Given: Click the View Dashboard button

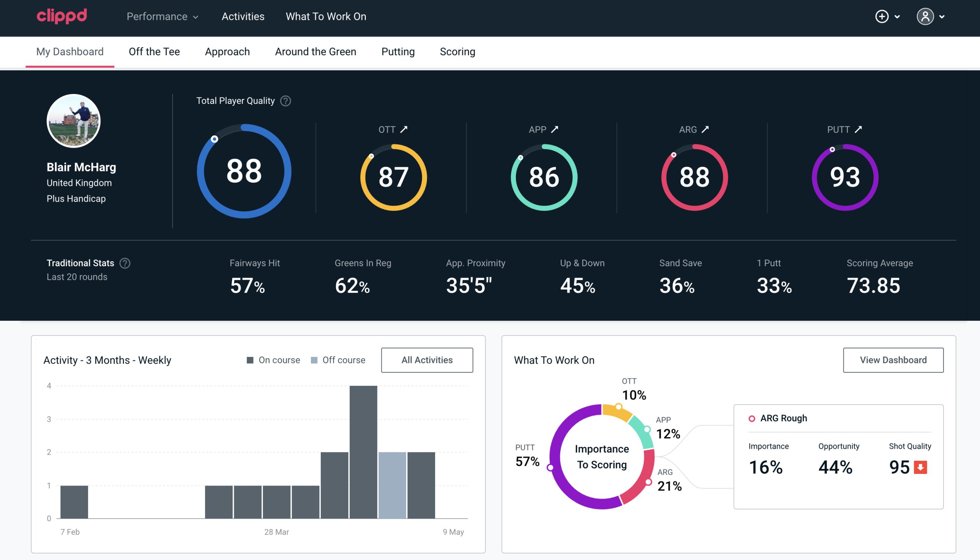Looking at the screenshot, I should [x=894, y=360].
